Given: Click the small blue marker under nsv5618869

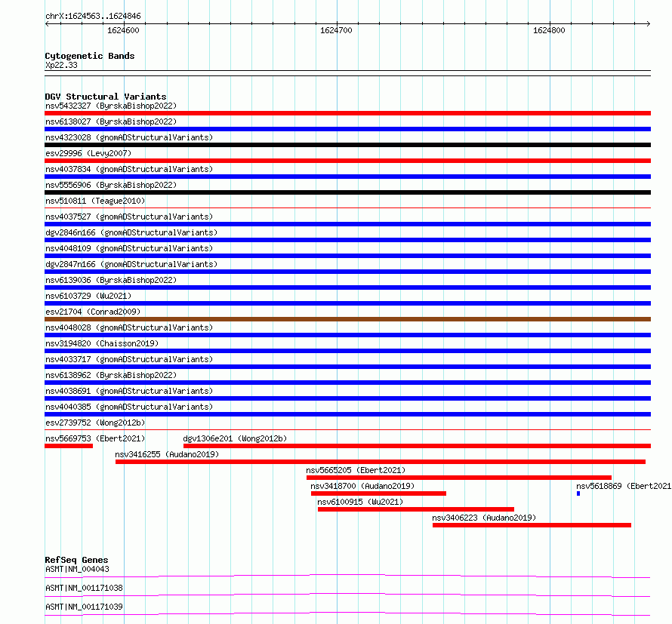Looking at the screenshot, I should point(578,493).
